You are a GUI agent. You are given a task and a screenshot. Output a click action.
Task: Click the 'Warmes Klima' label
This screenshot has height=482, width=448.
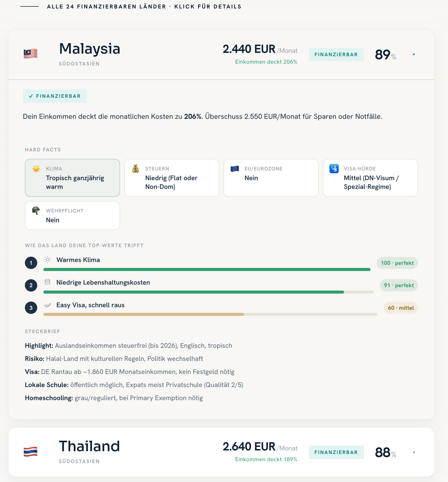click(78, 260)
